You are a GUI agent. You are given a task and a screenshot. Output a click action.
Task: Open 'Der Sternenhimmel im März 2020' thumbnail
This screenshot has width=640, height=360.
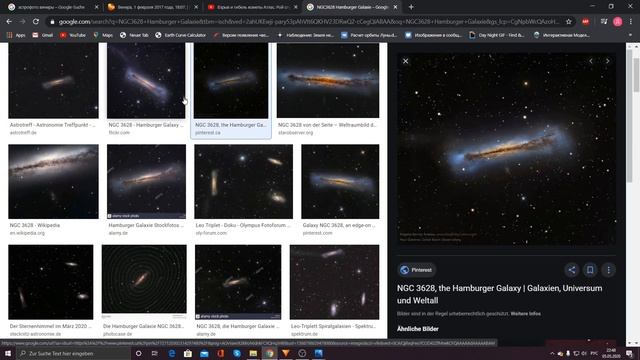click(51, 282)
